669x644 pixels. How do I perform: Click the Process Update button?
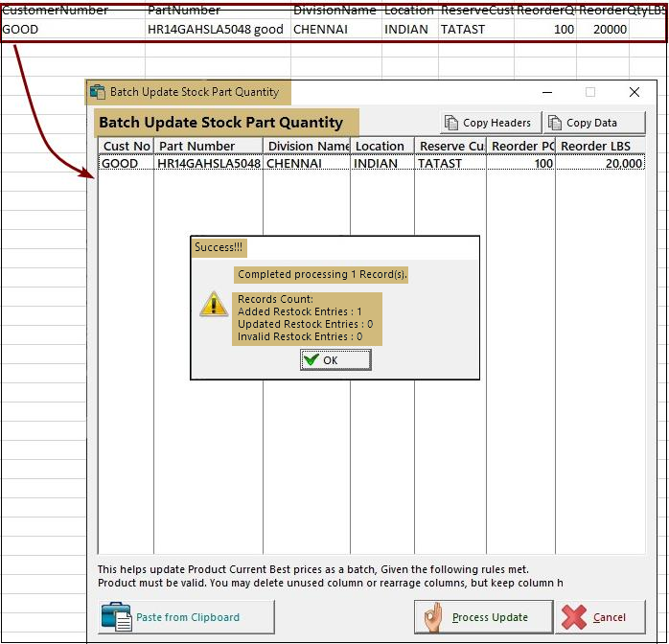click(483, 617)
